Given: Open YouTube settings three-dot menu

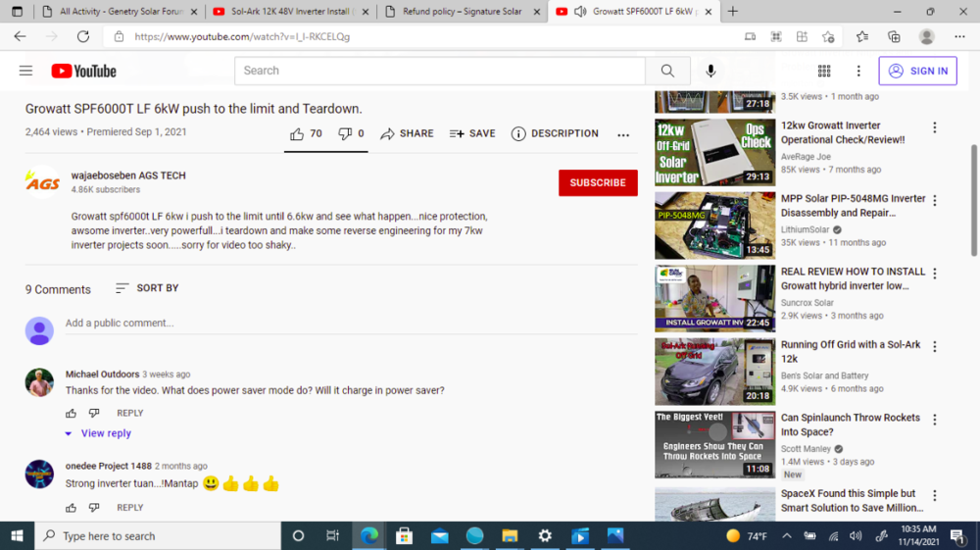Looking at the screenshot, I should coord(858,71).
